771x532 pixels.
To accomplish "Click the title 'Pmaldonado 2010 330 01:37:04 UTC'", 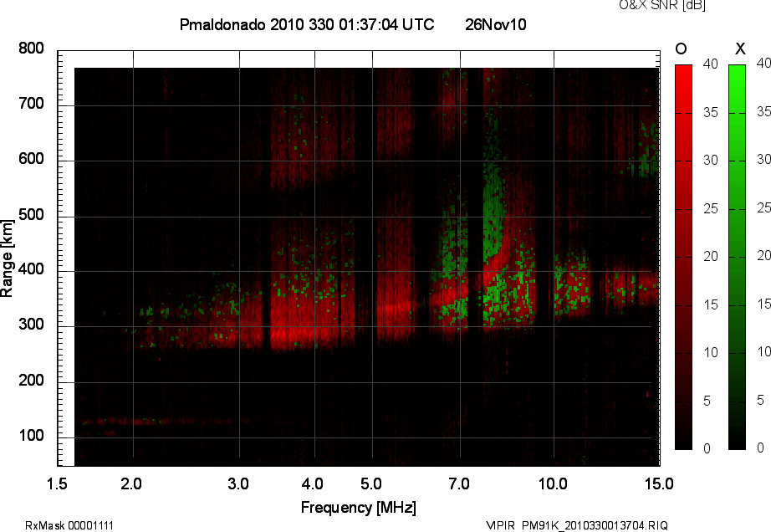I will (307, 24).
